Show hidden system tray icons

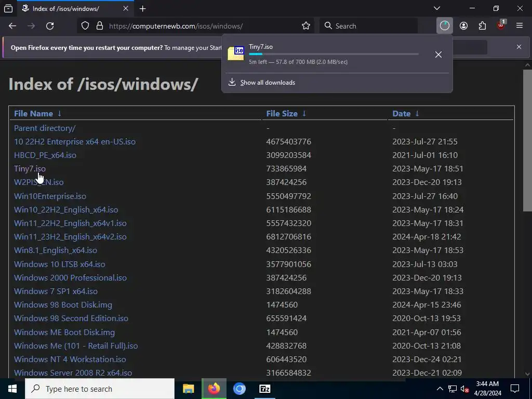click(x=440, y=389)
